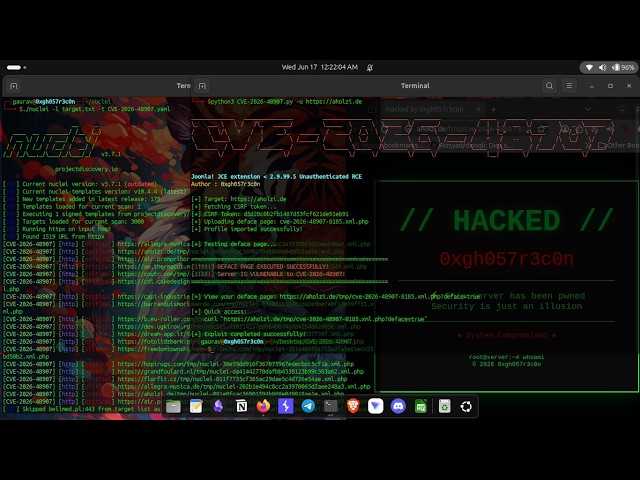The image size is (640, 480).
Task: Add a new tab in the left nuclei Terminal
Action: pyautogui.click(x=13, y=86)
